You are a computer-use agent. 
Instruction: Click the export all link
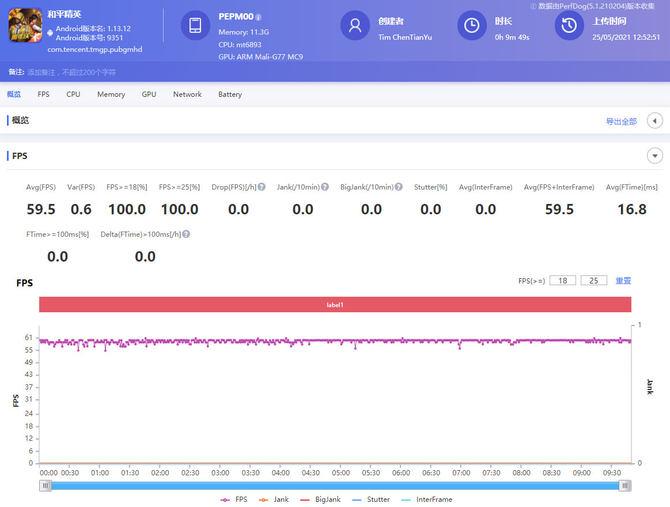click(x=620, y=121)
